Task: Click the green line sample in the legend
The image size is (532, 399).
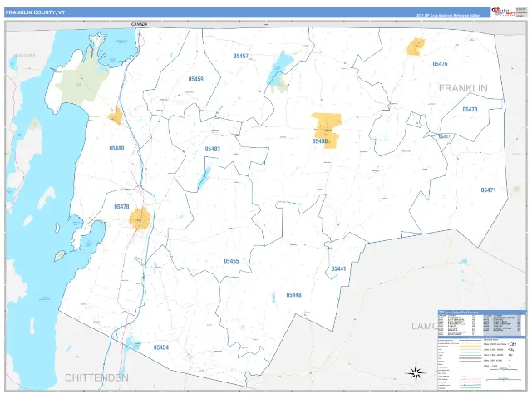Action: click(470, 387)
